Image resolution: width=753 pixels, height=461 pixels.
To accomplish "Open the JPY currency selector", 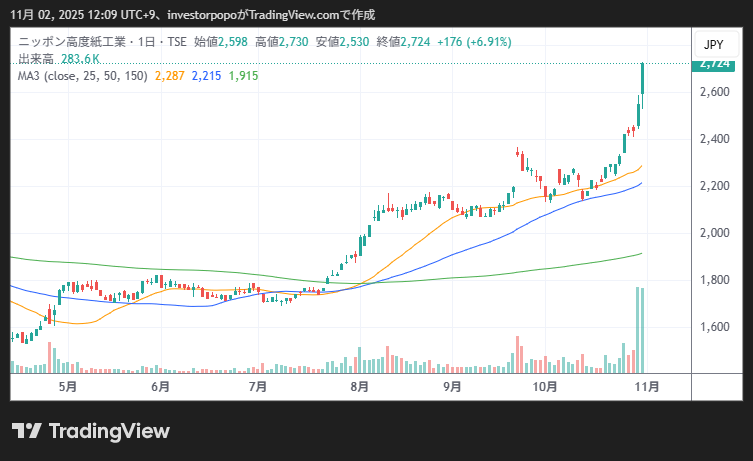I will click(x=713, y=45).
